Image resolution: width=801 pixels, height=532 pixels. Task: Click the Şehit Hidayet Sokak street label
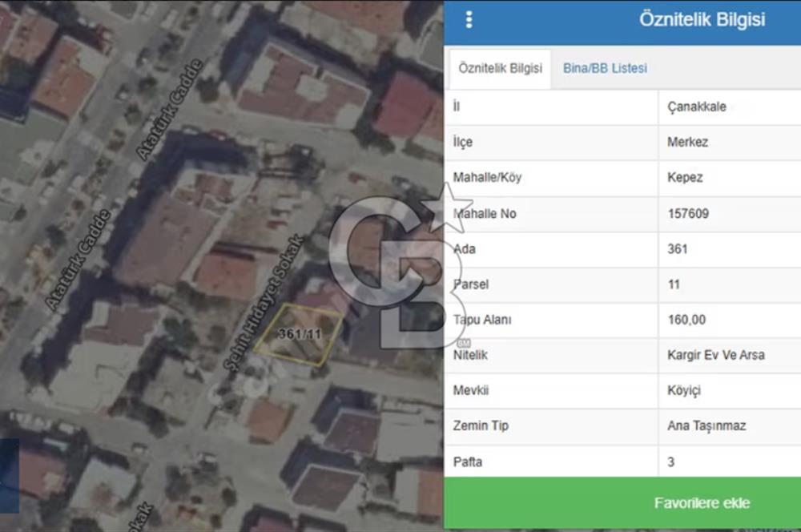click(x=264, y=304)
